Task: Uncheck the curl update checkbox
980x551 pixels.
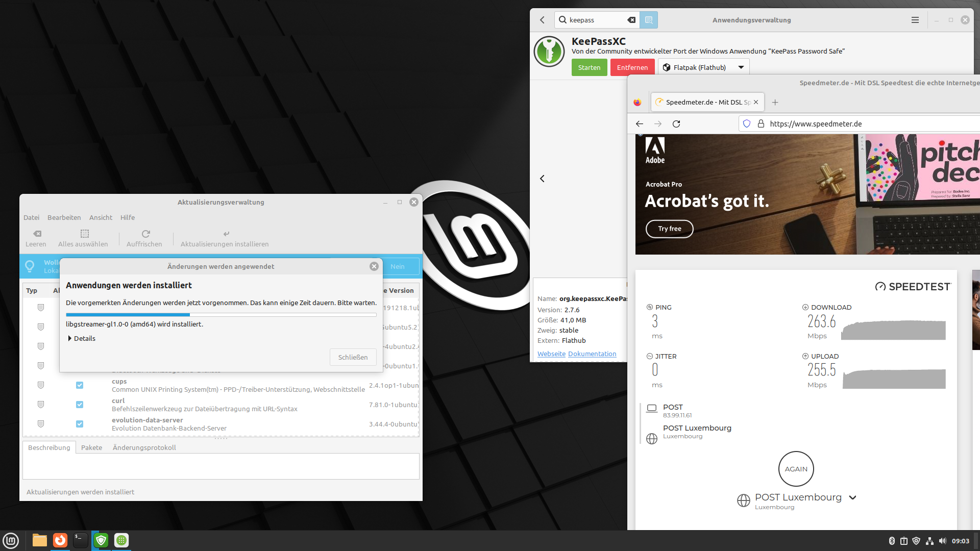Action: [x=80, y=405]
